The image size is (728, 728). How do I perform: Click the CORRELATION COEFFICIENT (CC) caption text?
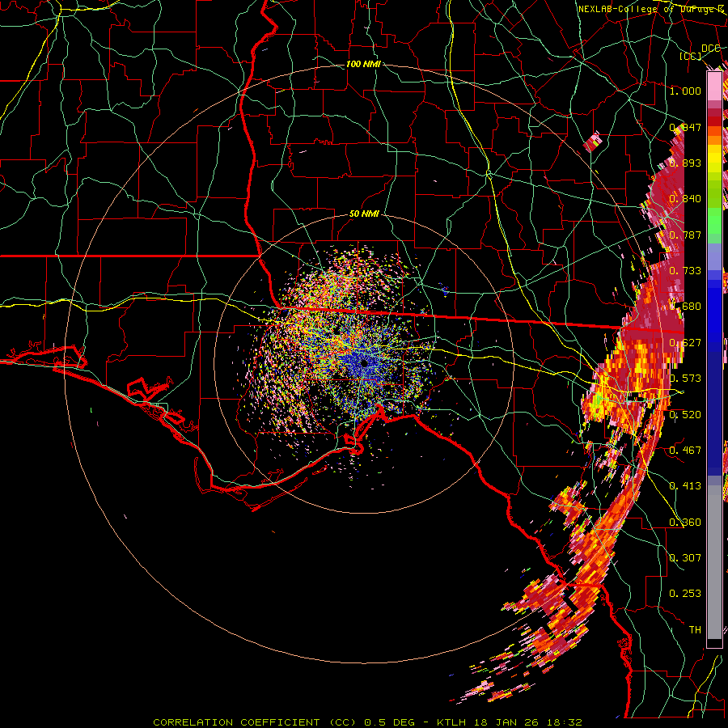click(255, 722)
